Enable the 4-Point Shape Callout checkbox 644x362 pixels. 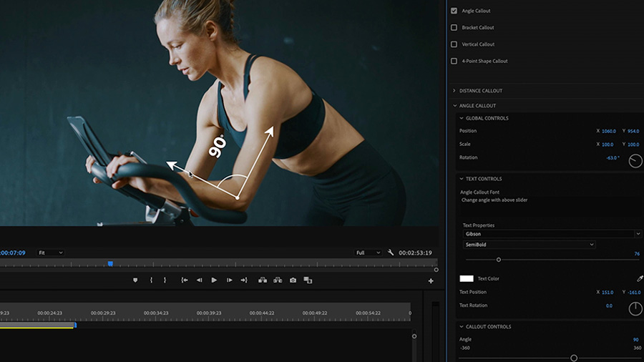point(454,61)
